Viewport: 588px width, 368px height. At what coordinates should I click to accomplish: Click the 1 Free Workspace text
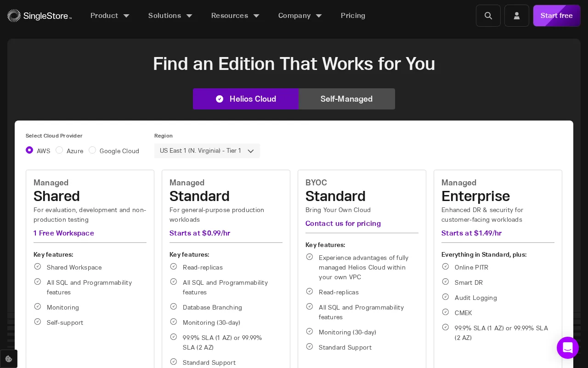coord(64,233)
